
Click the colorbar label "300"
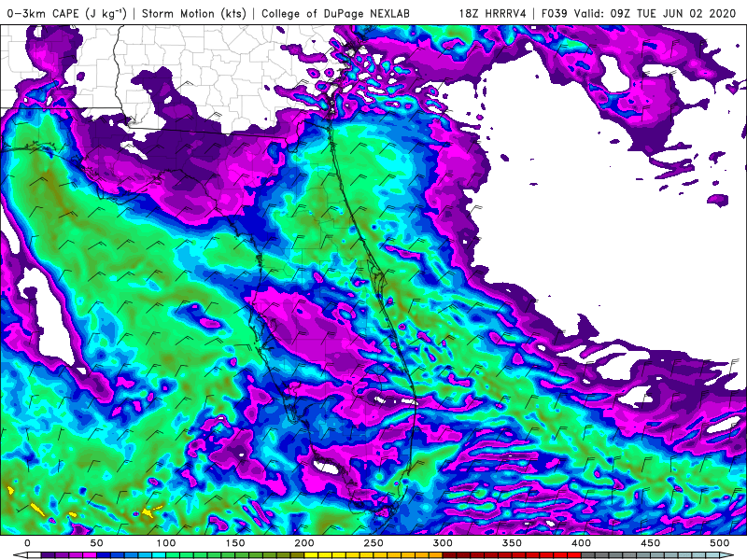click(x=443, y=543)
